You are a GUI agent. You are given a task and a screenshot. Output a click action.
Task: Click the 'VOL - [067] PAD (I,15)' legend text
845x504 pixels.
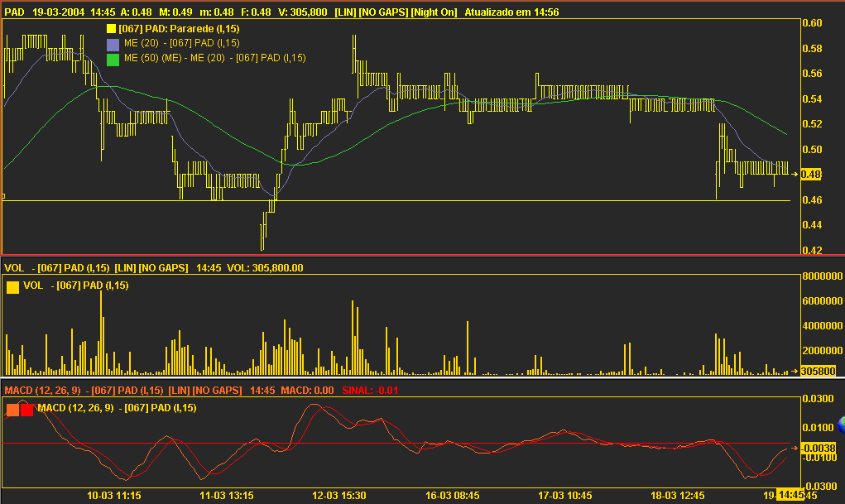(75, 286)
